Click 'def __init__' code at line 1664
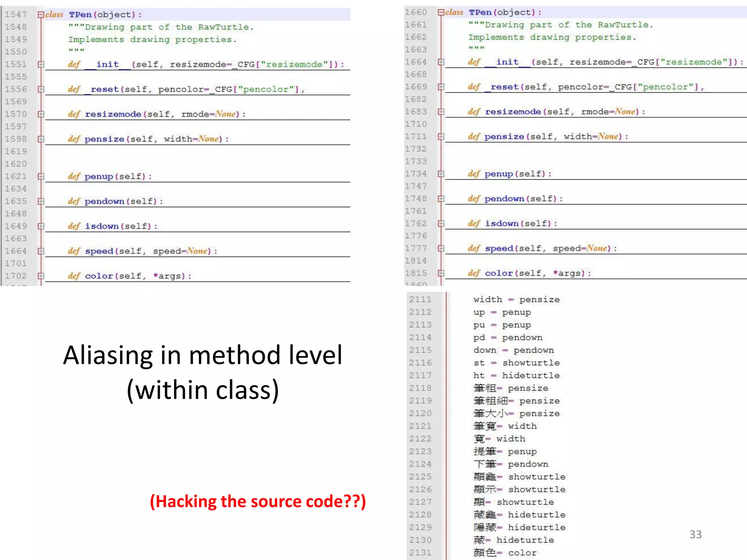The height and width of the screenshot is (560, 747). [605, 62]
